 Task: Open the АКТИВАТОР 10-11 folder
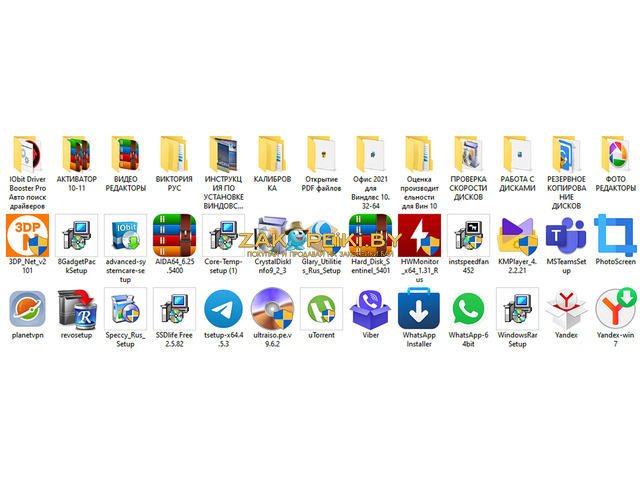pyautogui.click(x=76, y=153)
